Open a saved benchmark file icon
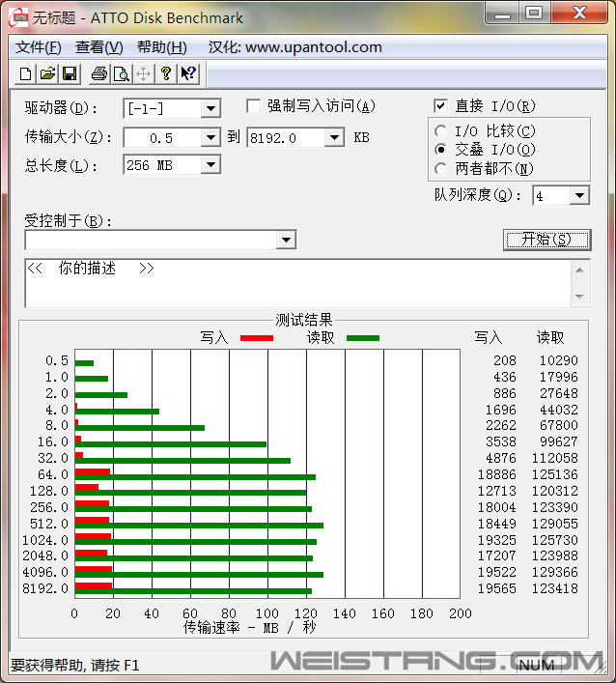Viewport: 616px width, 683px height. (47, 73)
